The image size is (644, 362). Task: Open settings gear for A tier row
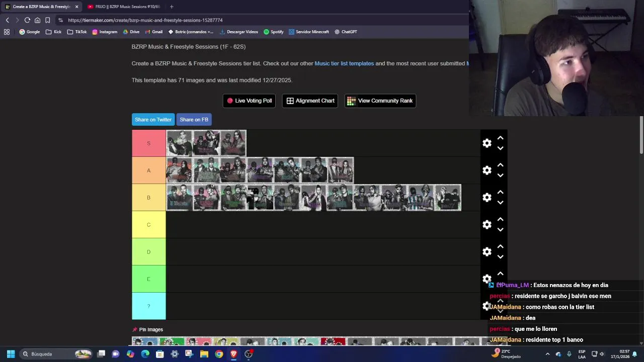(487, 170)
